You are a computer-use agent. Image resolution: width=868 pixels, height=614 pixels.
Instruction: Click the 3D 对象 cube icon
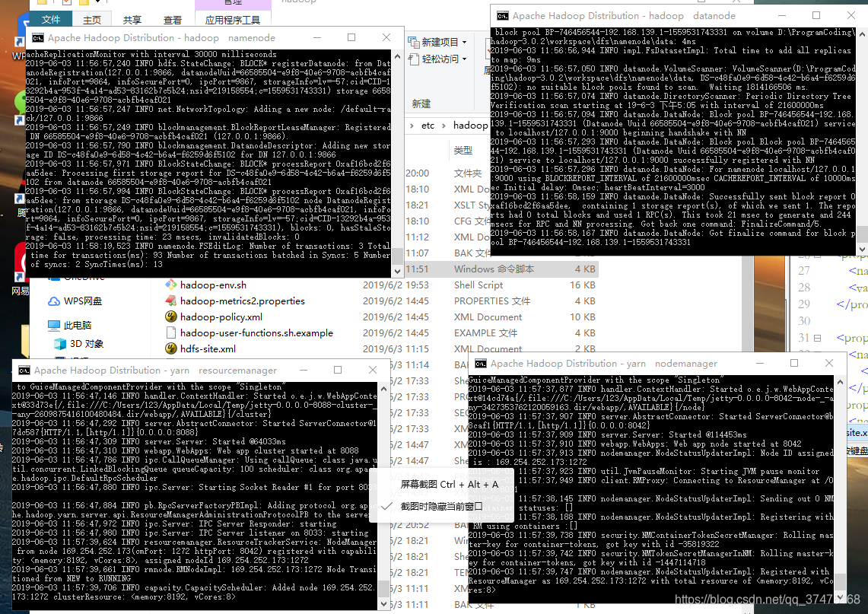60,344
